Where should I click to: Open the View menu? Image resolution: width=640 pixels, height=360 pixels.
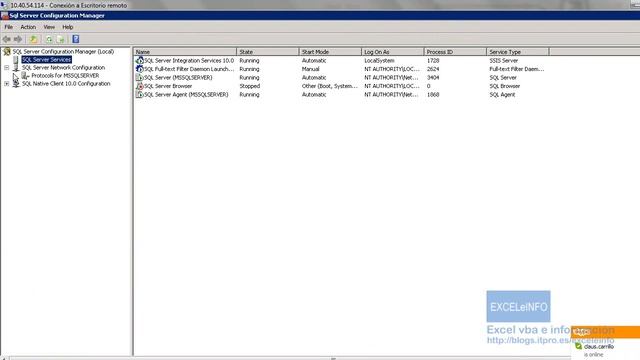[49, 27]
